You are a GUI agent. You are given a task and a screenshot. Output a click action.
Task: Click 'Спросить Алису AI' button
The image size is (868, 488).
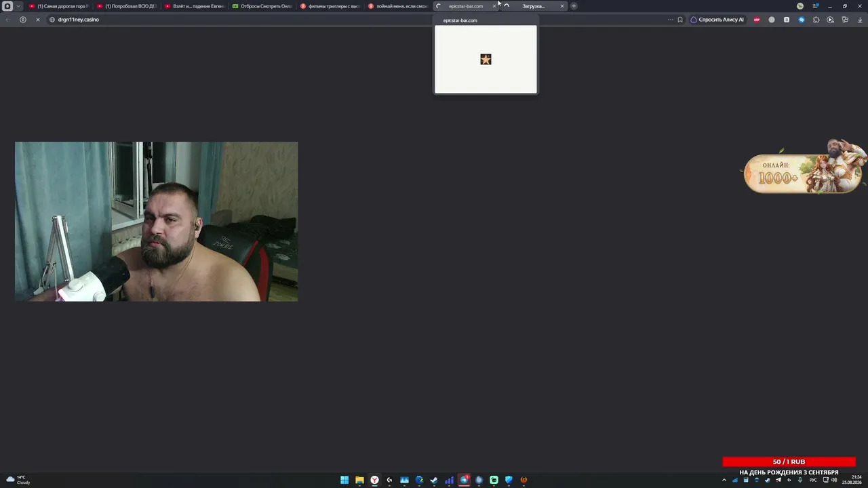click(717, 20)
